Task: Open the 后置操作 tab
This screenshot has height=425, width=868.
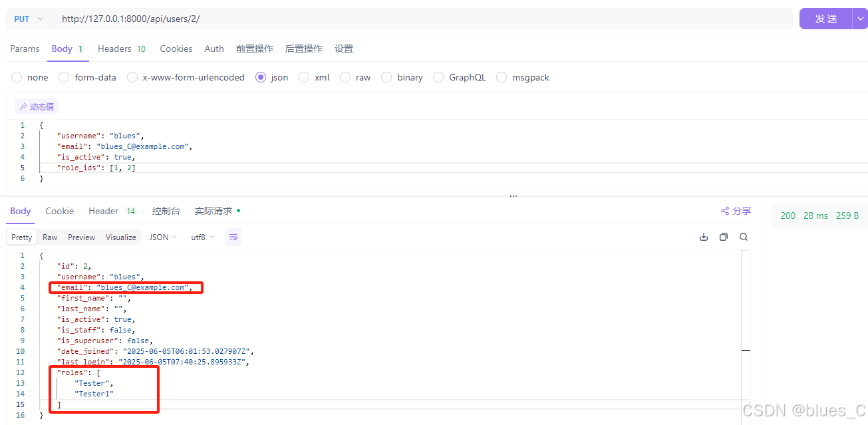Action: coord(303,49)
